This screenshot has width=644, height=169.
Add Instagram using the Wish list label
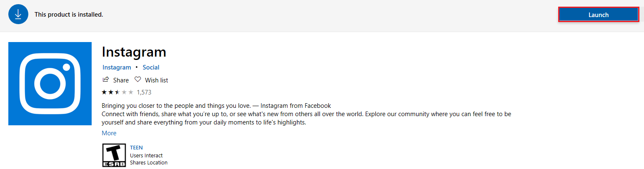coord(156,80)
